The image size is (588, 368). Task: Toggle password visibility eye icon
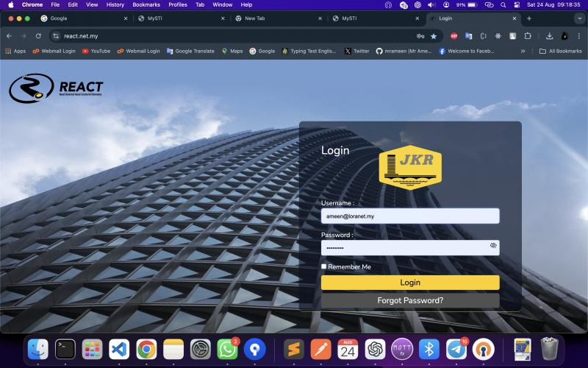pos(492,246)
